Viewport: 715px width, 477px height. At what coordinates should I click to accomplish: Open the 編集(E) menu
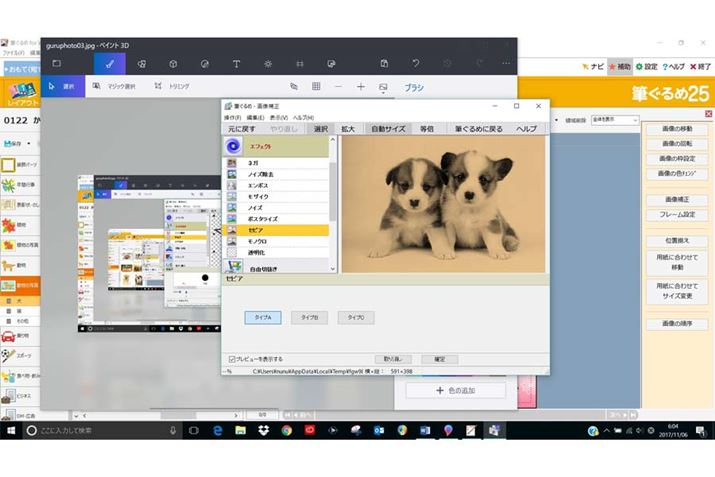click(256, 117)
